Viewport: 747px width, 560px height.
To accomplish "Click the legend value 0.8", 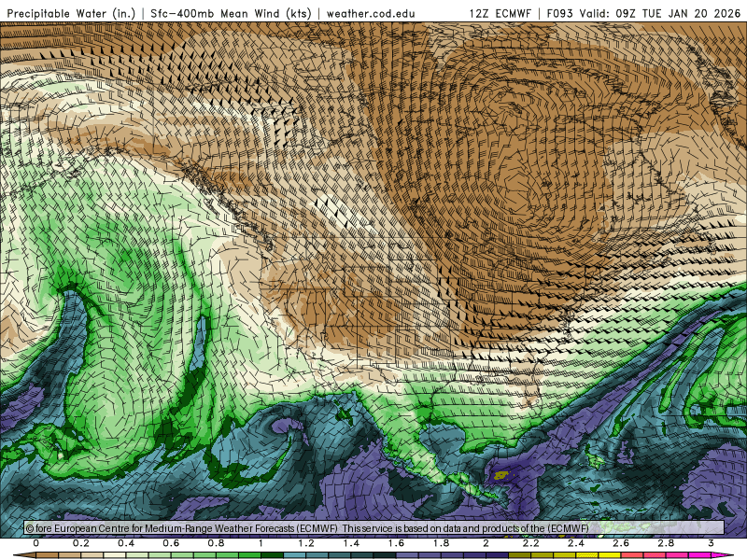I will pyautogui.click(x=217, y=543).
